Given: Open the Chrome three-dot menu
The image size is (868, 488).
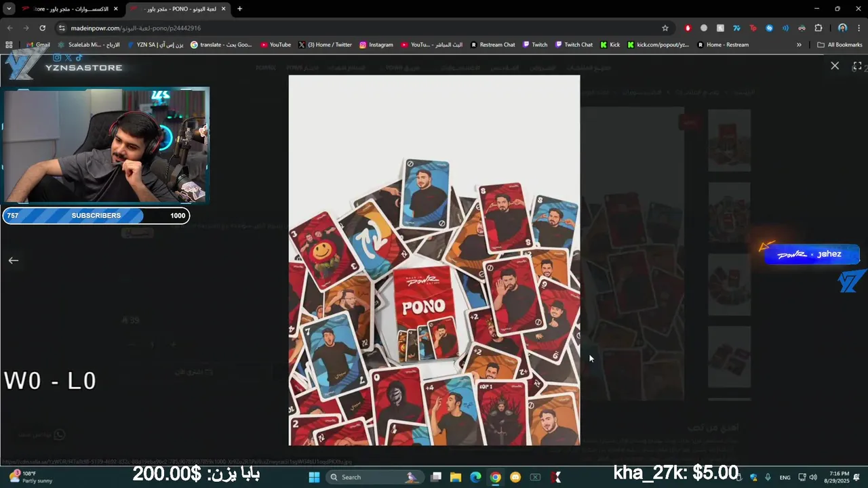Looking at the screenshot, I should [x=859, y=28].
